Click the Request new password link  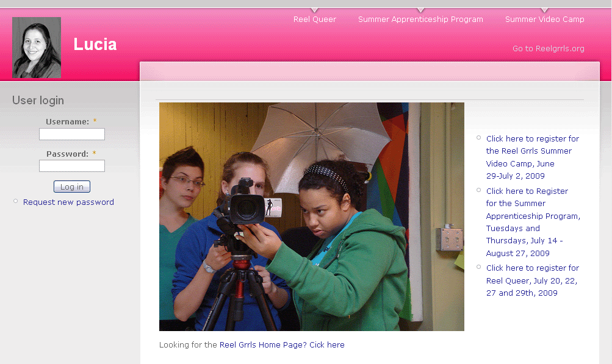click(x=68, y=202)
